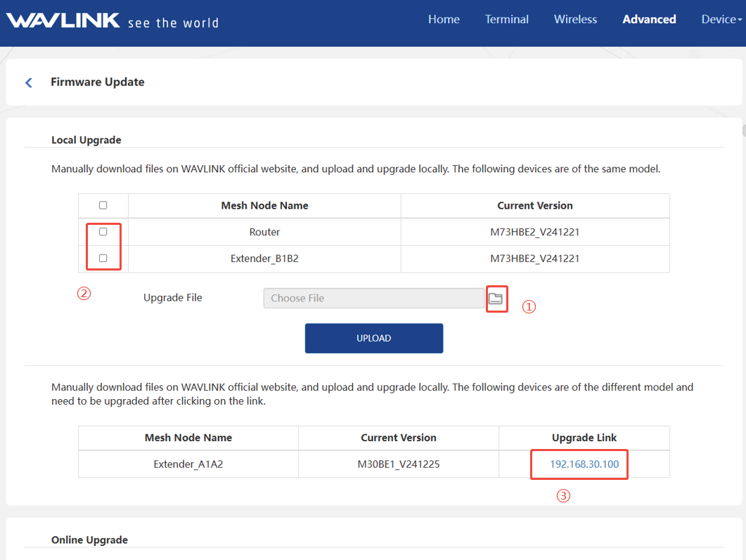Switch to the Terminal tab
Image resolution: width=746 pixels, height=560 pixels.
click(506, 20)
